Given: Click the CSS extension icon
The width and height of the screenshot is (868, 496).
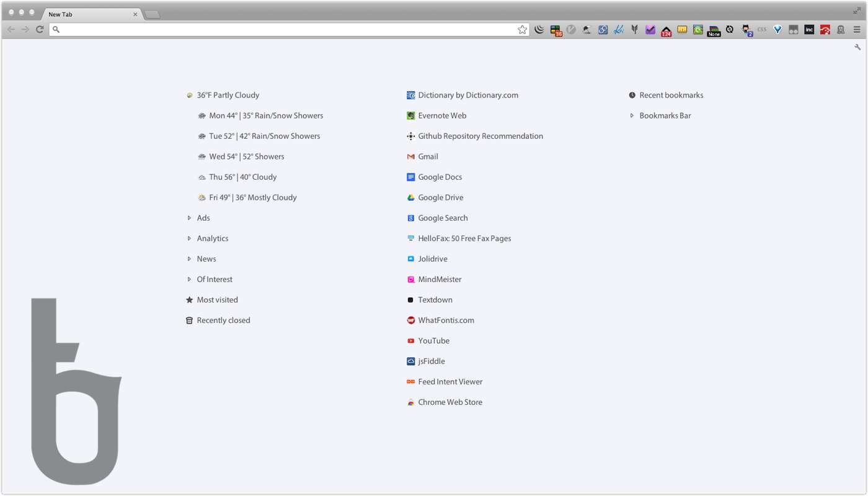Looking at the screenshot, I should pyautogui.click(x=761, y=30).
